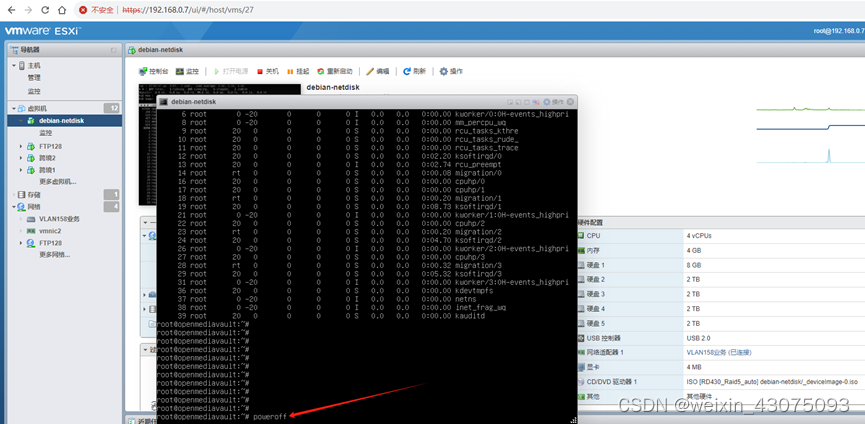
Task: Click the 硬盘 3 hardware row
Action: pyautogui.click(x=721, y=294)
